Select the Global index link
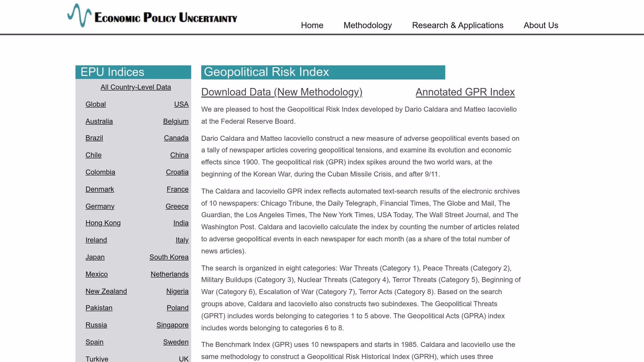Image resolution: width=644 pixels, height=362 pixels. tap(96, 104)
